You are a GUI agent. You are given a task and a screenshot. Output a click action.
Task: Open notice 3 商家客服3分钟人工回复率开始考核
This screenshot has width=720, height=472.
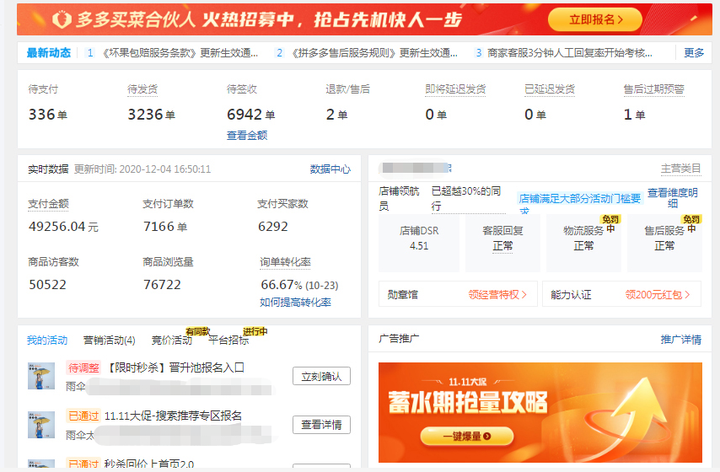tap(569, 53)
